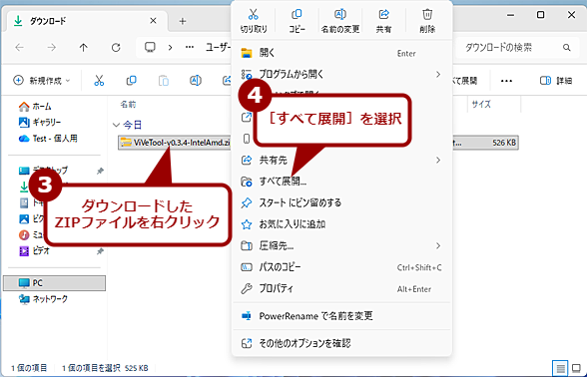Select PC in the navigation pane

[54, 283]
